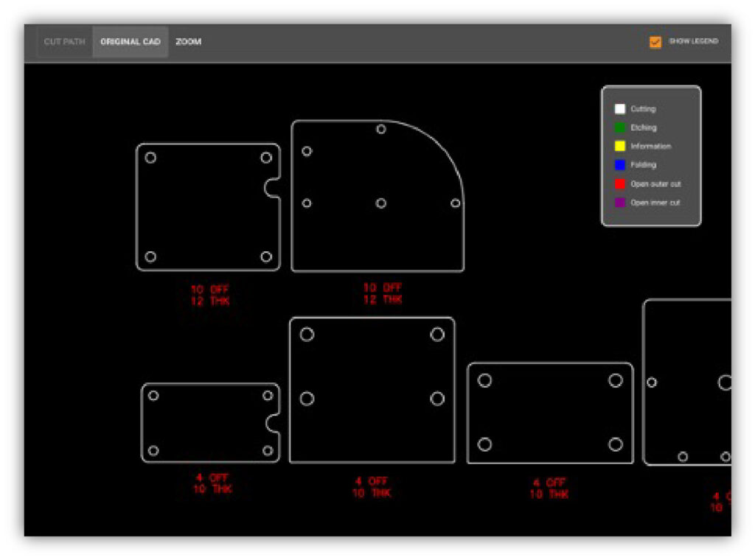Viewport: 755px width, 560px height.
Task: Select the small notched rectangle bottom left
Action: tap(209, 424)
